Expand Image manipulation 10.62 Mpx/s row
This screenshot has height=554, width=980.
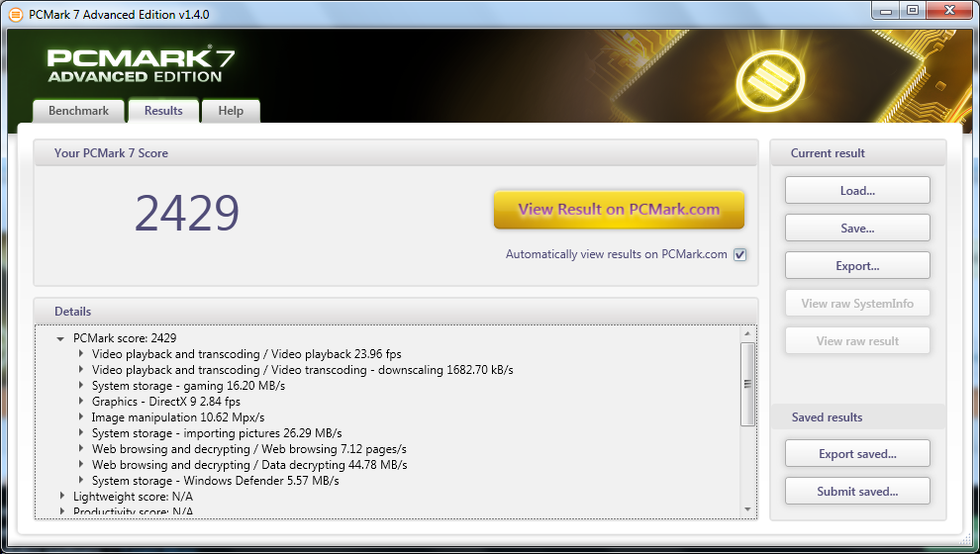point(81,416)
